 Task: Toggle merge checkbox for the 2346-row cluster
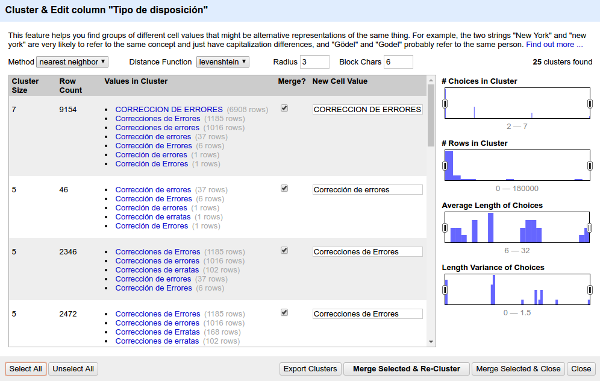point(284,251)
